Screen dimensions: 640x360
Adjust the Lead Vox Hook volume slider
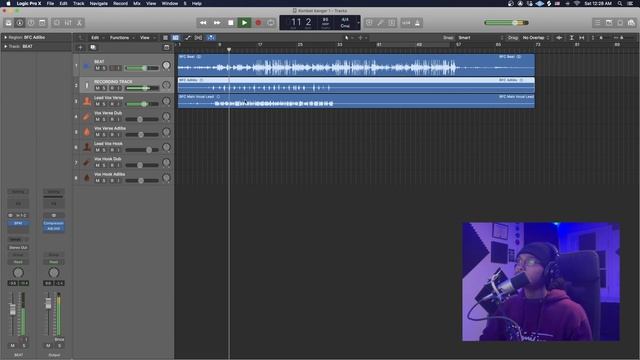(x=142, y=150)
